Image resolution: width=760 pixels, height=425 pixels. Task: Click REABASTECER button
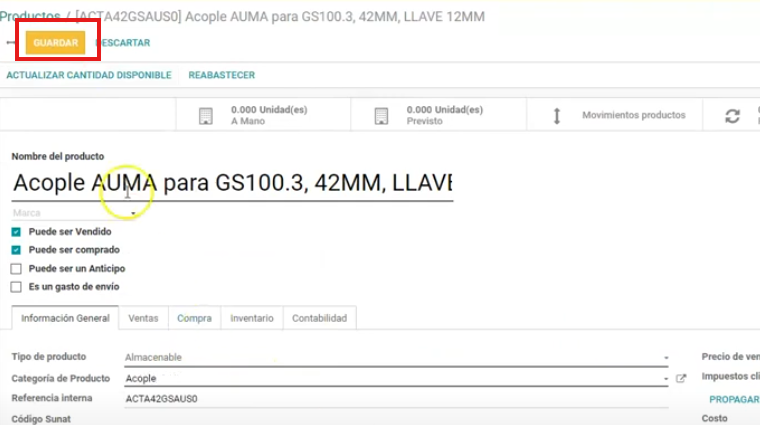click(222, 75)
